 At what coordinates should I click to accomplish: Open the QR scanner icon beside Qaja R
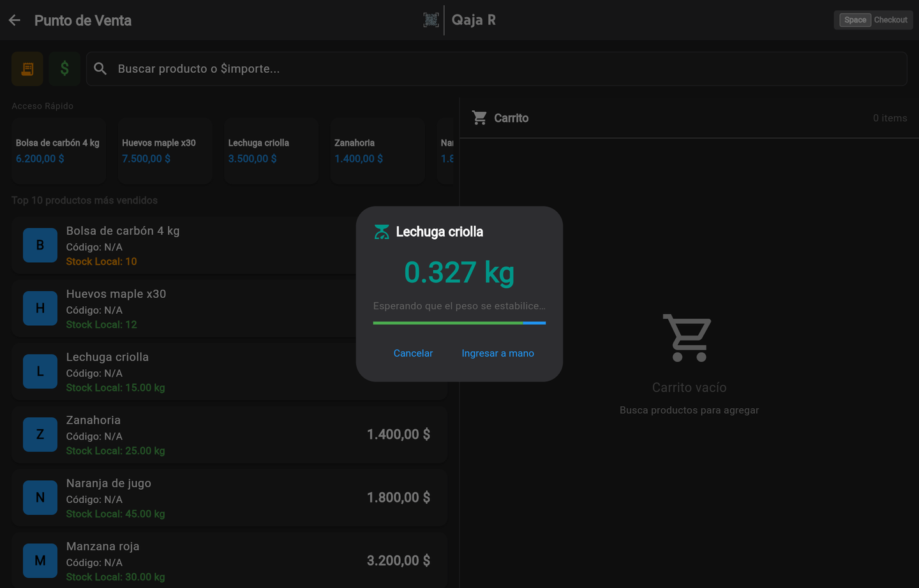[x=431, y=20]
